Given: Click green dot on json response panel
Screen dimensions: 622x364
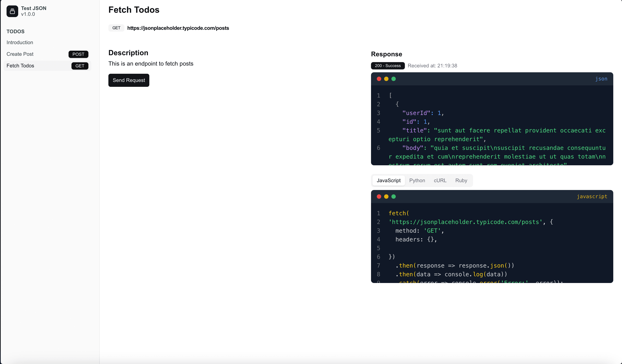Looking at the screenshot, I should tap(393, 79).
